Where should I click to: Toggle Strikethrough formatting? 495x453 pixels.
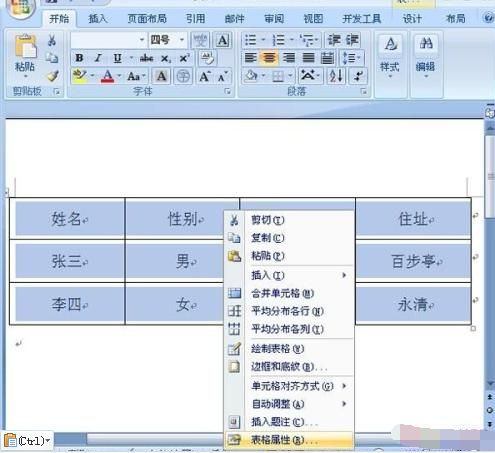pos(147,58)
